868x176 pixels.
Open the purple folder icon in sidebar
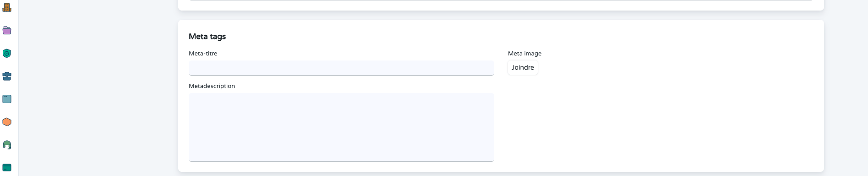7,30
